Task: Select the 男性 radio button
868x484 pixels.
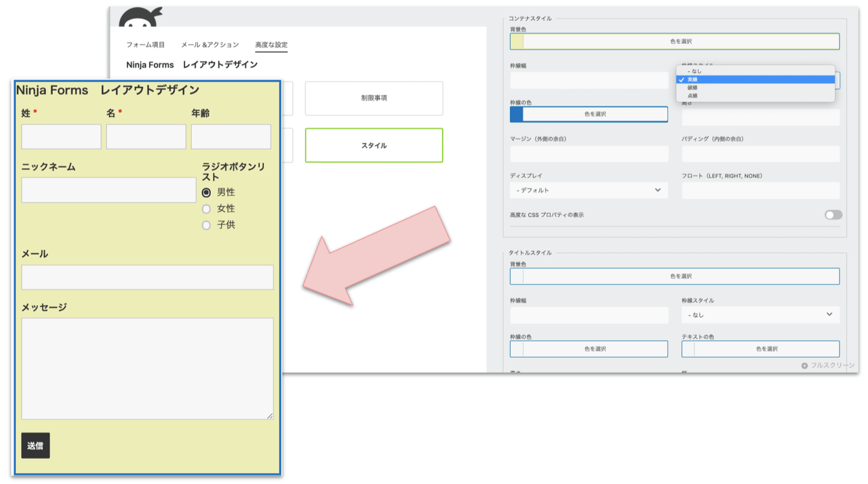Action: [206, 193]
